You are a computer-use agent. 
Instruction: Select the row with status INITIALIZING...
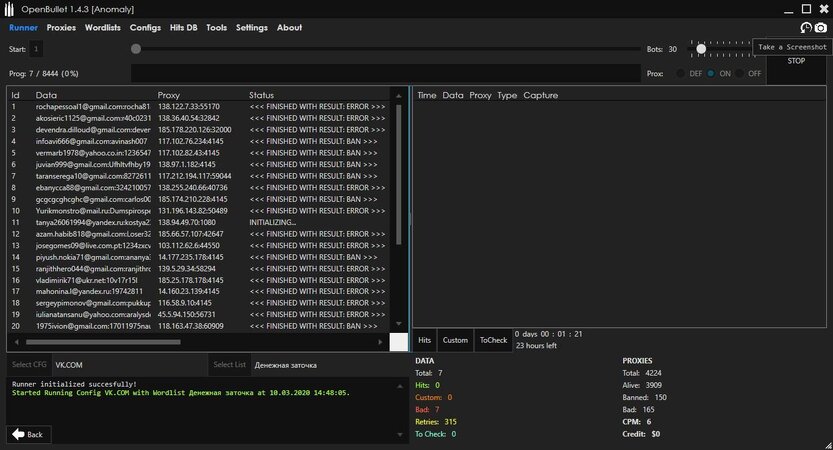coord(199,222)
